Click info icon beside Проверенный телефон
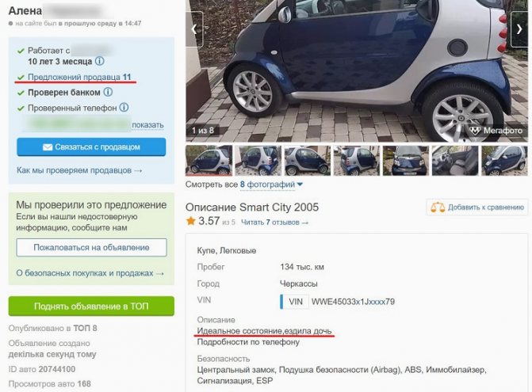532x392 pixels. click(124, 108)
